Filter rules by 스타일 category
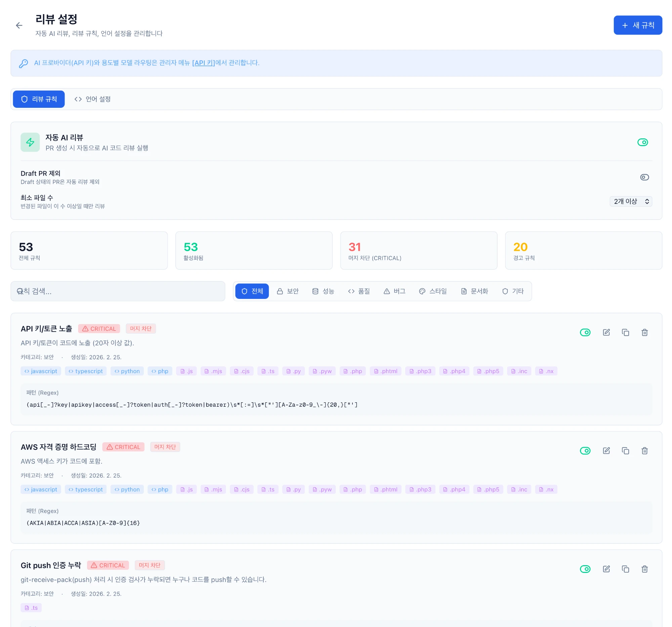 (x=433, y=291)
